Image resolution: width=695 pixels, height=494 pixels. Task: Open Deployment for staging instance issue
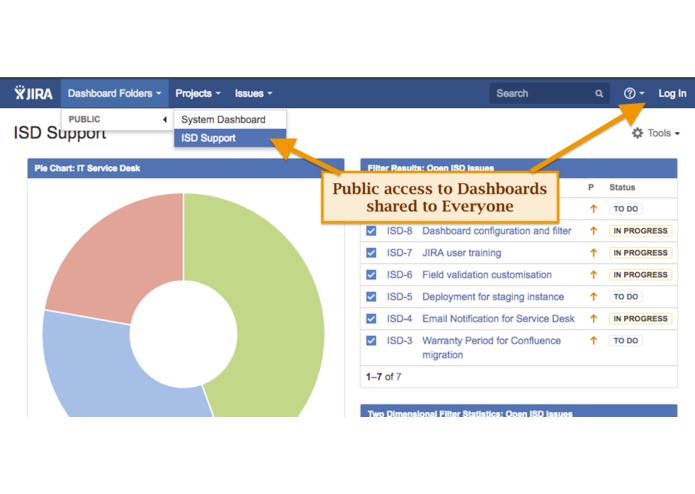point(493,296)
